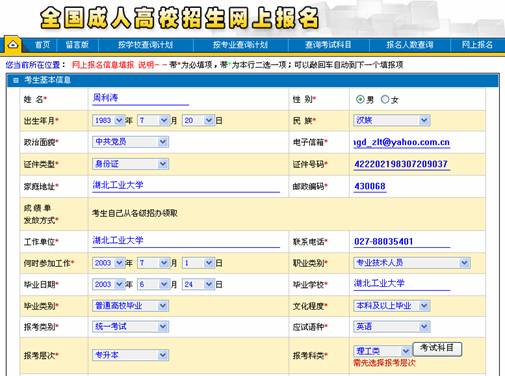This screenshot has width=505, height=376.
Task: Open 职业类别 dropdown showing 专业技术人员
Action: pyautogui.click(x=412, y=263)
